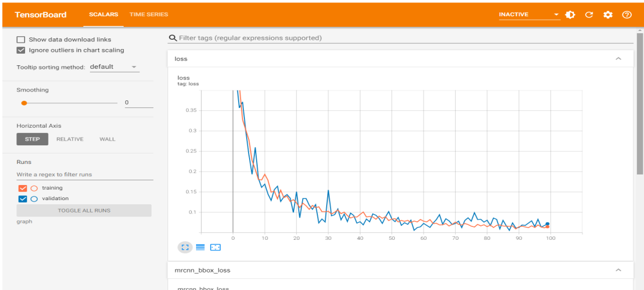Viewport: 644px width, 290px height.
Task: Open the help question mark icon
Action: coord(627,15)
